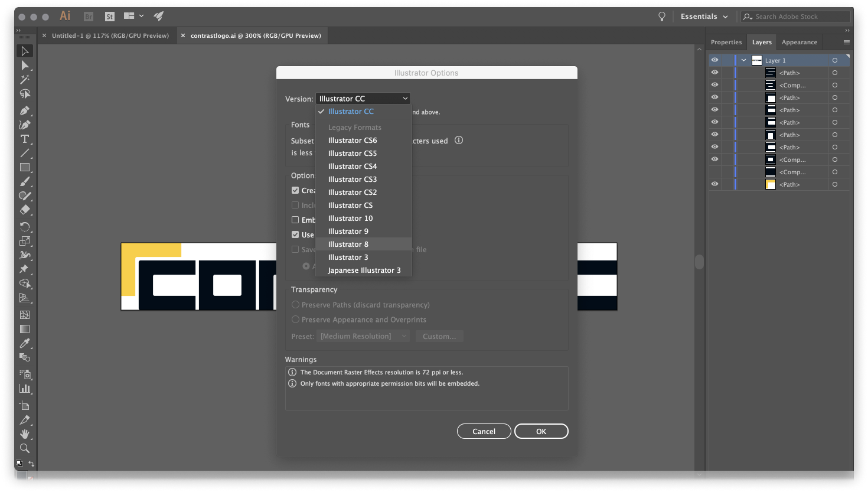Choose Illustrator CS5 from version list

click(364, 154)
